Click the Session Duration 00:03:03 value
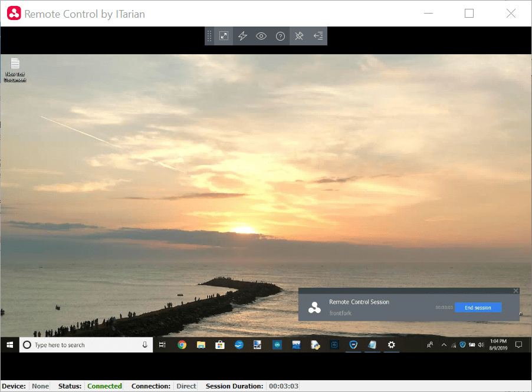The width and height of the screenshot is (532, 392). [284, 386]
